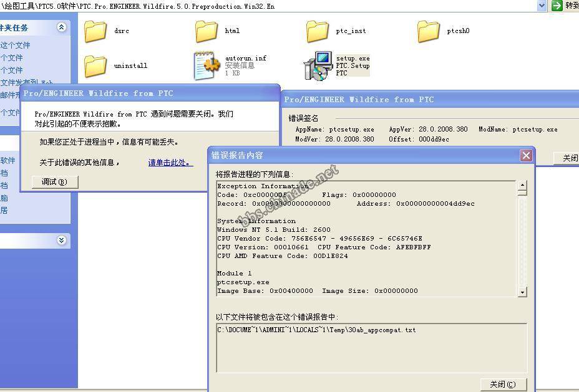Image resolution: width=579 pixels, height=392 pixels.
Task: Open the 请单击此处 error details link
Action: 170,163
